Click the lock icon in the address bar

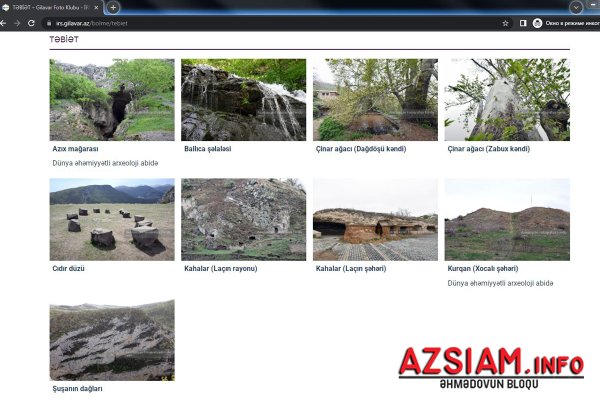coord(49,23)
